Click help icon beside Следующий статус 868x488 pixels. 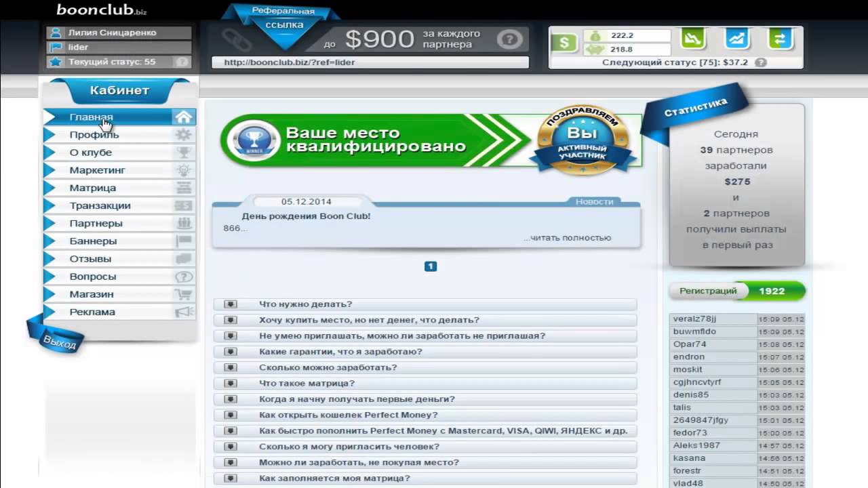click(x=761, y=62)
